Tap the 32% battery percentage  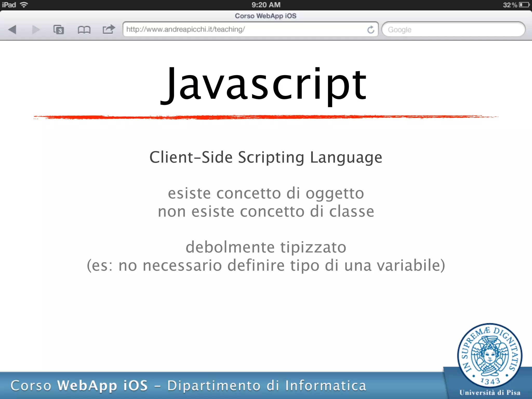click(x=510, y=5)
